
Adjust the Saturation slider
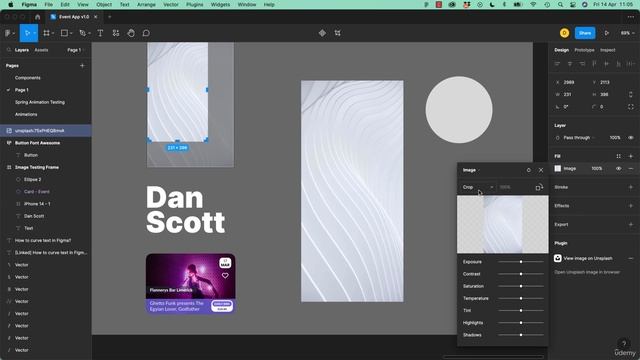(521, 286)
